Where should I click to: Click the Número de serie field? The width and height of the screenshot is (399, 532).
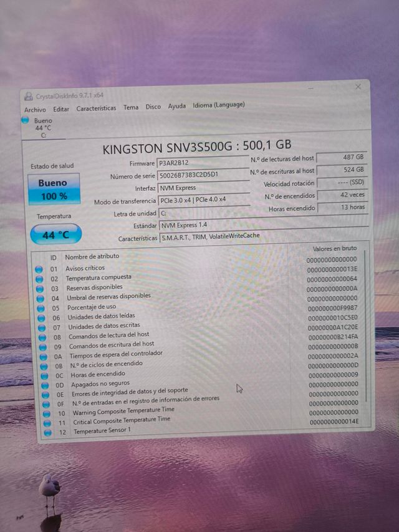coord(203,175)
